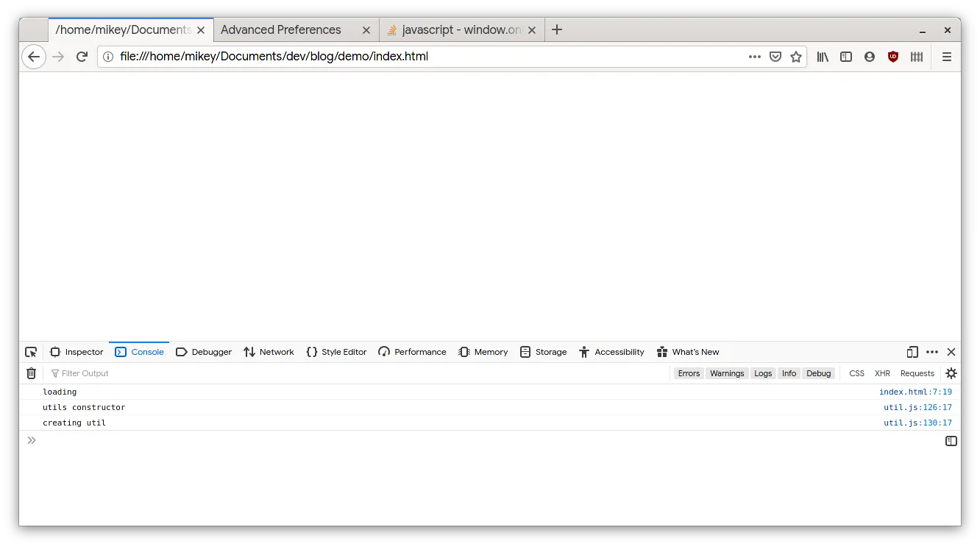The width and height of the screenshot is (980, 547).
Task: Open console settings gear
Action: (x=951, y=373)
